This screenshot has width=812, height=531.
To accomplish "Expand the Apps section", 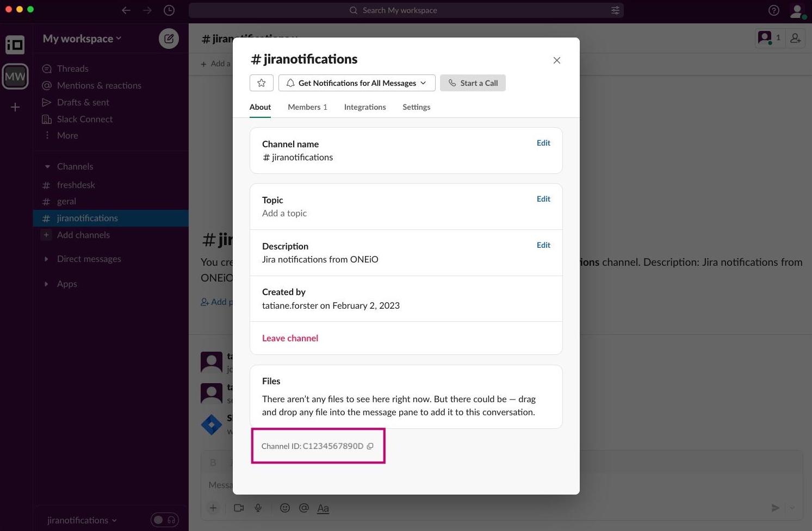I will pos(46,284).
